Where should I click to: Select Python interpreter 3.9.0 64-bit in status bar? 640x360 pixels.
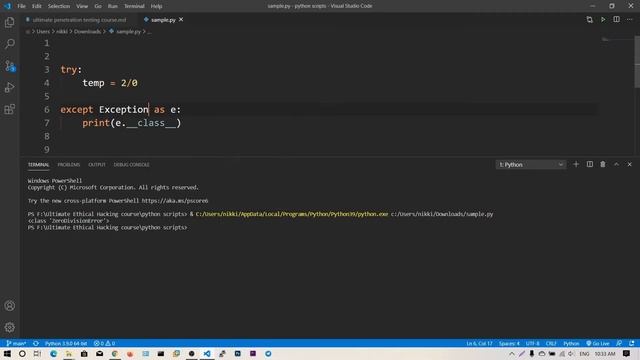[66, 343]
